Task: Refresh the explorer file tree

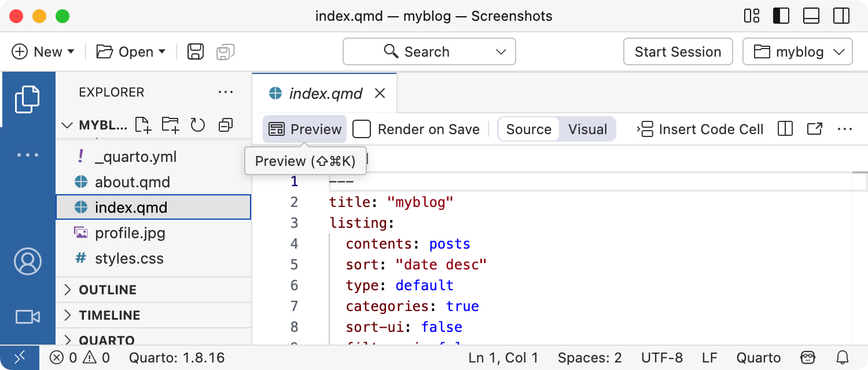Action: click(x=198, y=125)
